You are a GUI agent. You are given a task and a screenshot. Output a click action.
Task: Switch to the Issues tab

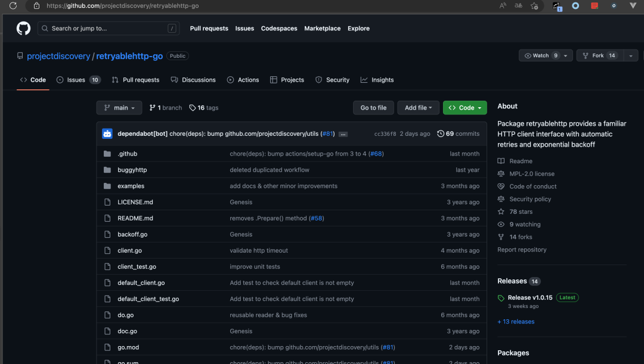click(79, 80)
